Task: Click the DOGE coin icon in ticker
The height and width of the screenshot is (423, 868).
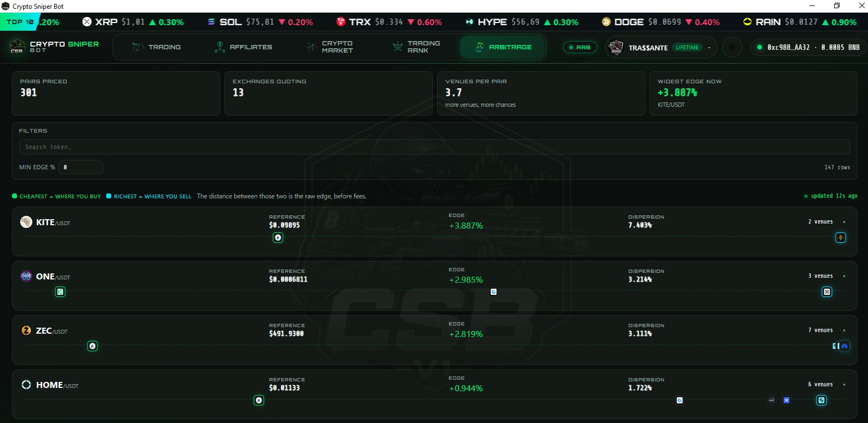Action: tap(606, 22)
